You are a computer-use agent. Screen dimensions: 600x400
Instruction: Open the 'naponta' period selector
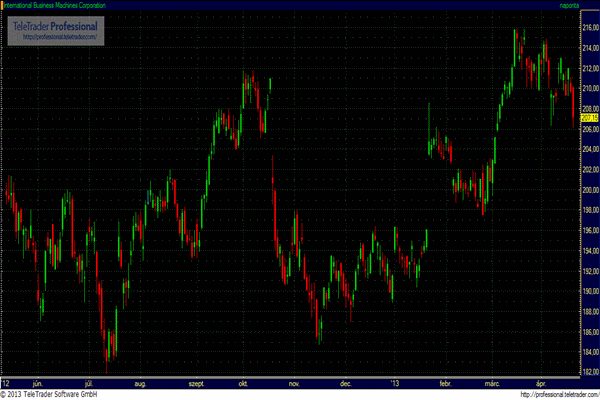pos(566,5)
